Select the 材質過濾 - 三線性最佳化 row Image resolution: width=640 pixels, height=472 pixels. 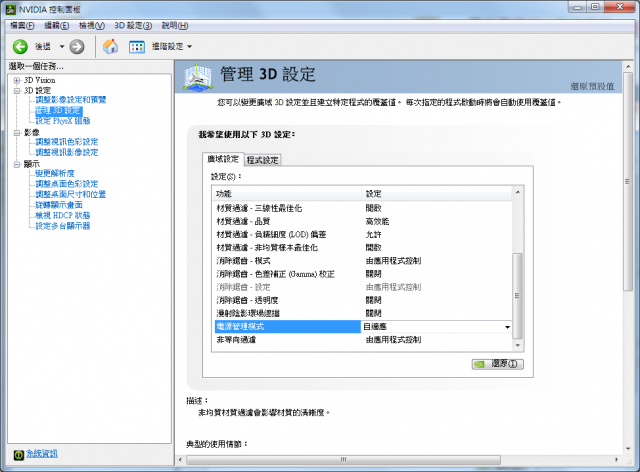(x=362, y=208)
